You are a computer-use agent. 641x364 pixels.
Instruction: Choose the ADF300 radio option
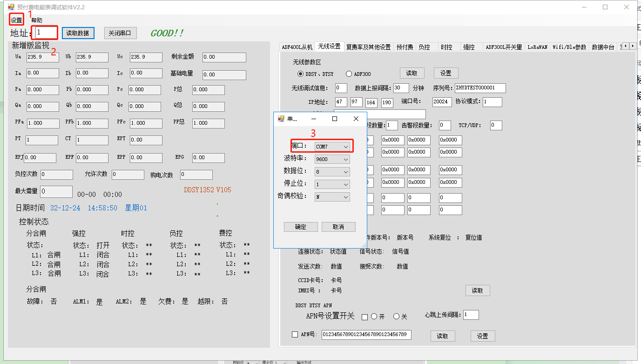click(349, 74)
